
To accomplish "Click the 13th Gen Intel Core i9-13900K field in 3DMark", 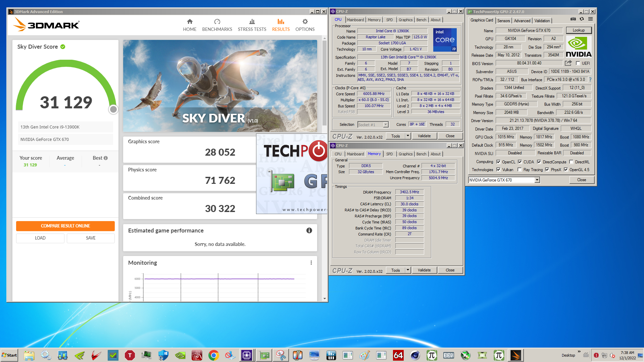I will coord(65,127).
